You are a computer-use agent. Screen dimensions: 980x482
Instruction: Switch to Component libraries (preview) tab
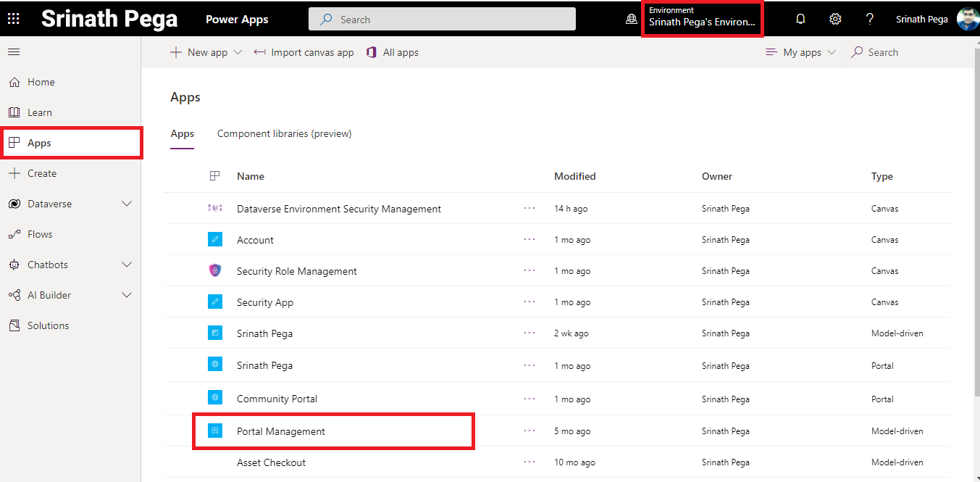pyautogui.click(x=284, y=133)
